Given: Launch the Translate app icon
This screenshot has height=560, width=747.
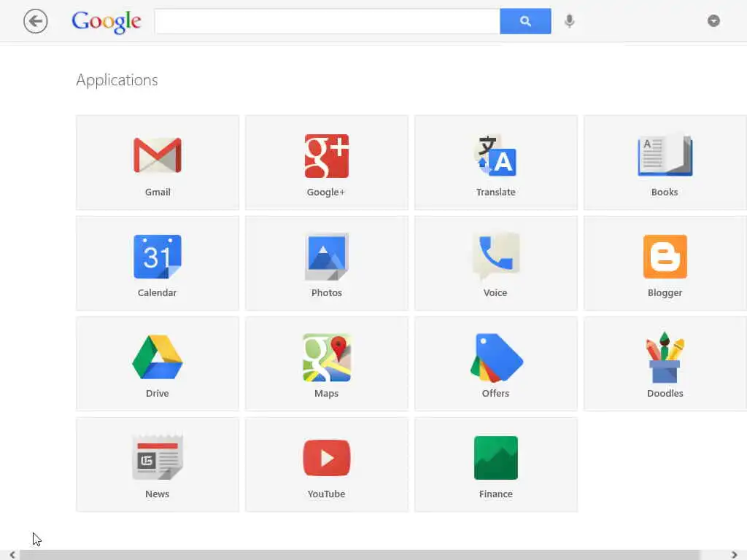Looking at the screenshot, I should pyautogui.click(x=496, y=156).
